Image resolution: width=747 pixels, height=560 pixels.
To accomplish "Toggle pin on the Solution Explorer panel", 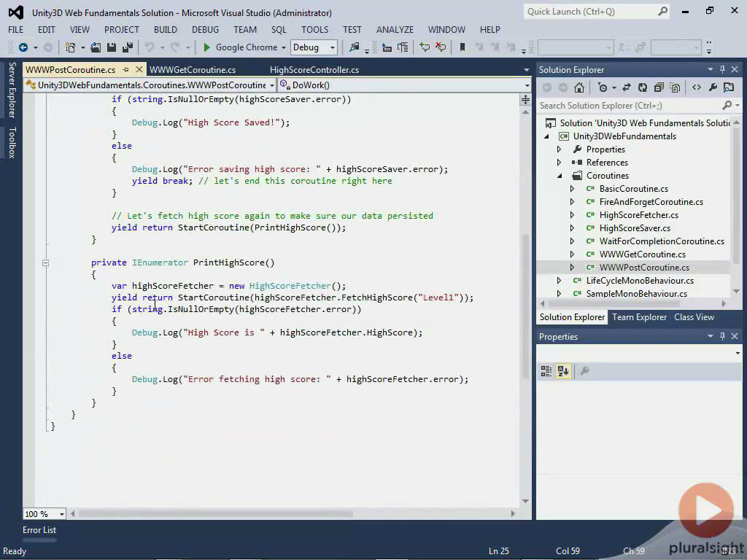I will [x=723, y=69].
